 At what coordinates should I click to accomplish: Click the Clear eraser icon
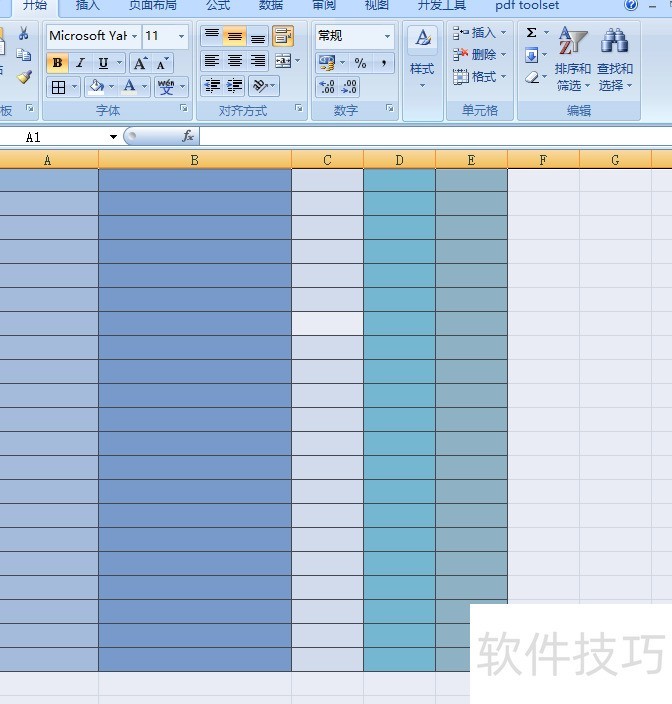[x=532, y=77]
